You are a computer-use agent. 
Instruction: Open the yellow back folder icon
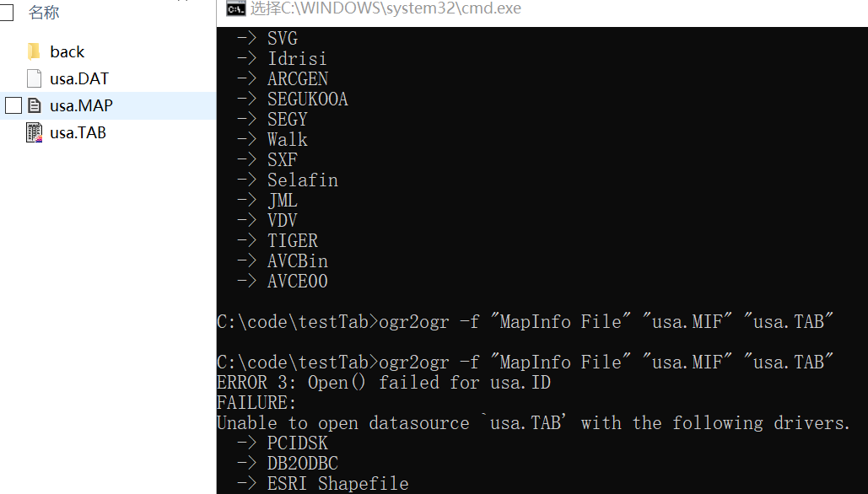32,51
